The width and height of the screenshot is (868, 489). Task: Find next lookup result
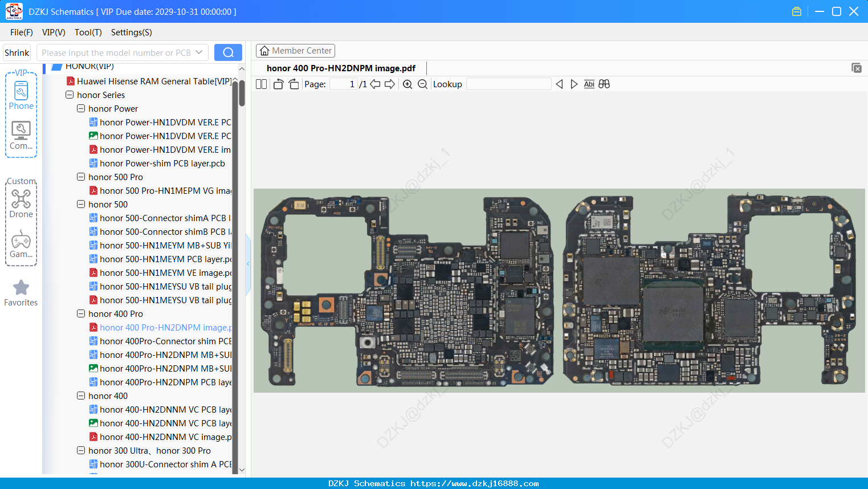point(574,84)
